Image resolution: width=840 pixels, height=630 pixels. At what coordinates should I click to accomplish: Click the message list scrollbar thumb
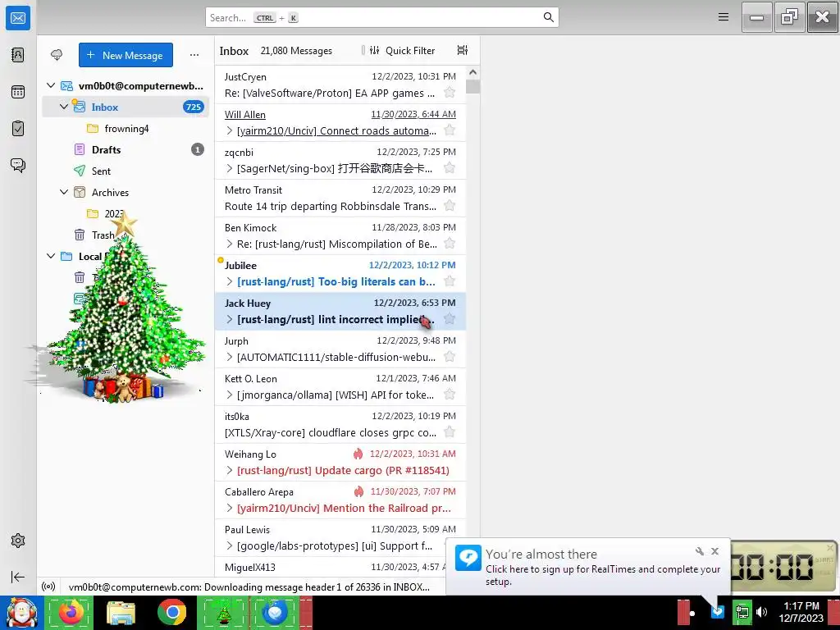(x=472, y=86)
